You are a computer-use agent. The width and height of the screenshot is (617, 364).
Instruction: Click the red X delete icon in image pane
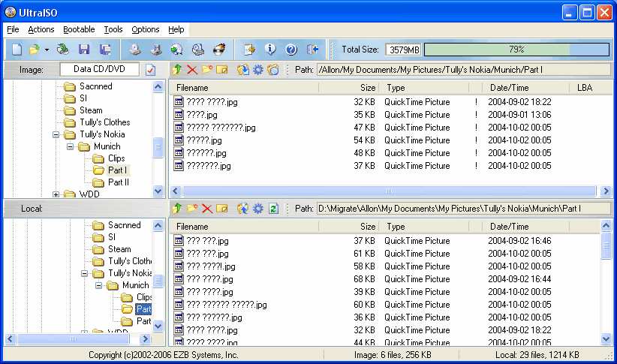click(192, 70)
